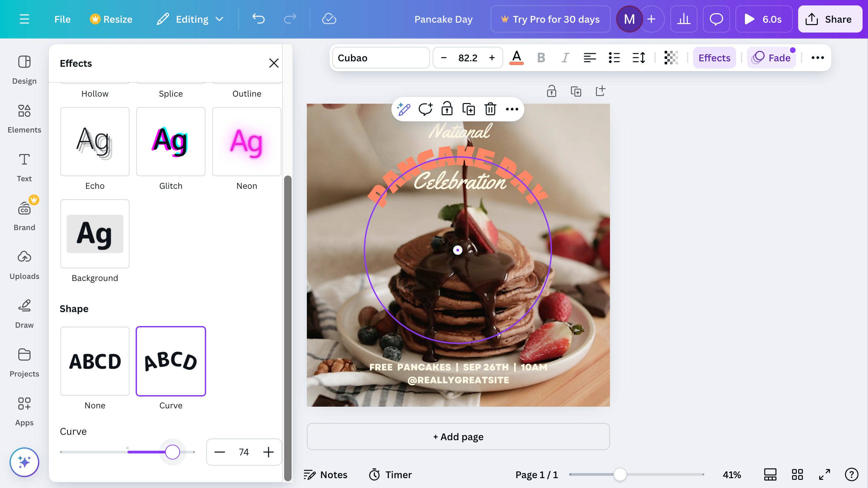Add a comment from floating toolbar
Viewport: 868px width, 488px height.
[x=425, y=109]
